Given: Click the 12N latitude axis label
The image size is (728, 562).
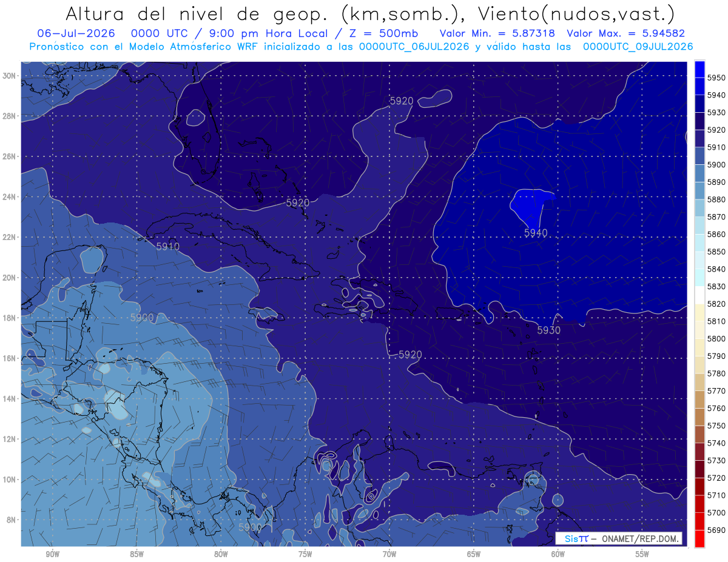Looking at the screenshot, I should 9,439.
